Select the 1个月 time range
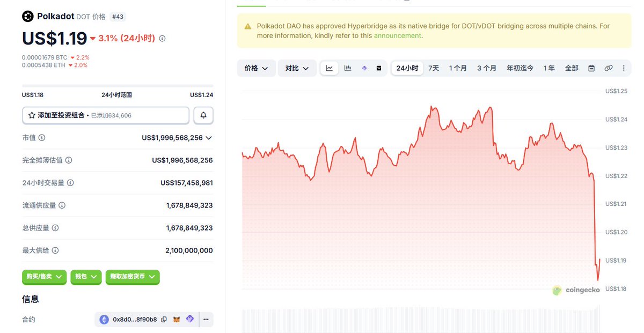644x333 pixels. click(458, 68)
